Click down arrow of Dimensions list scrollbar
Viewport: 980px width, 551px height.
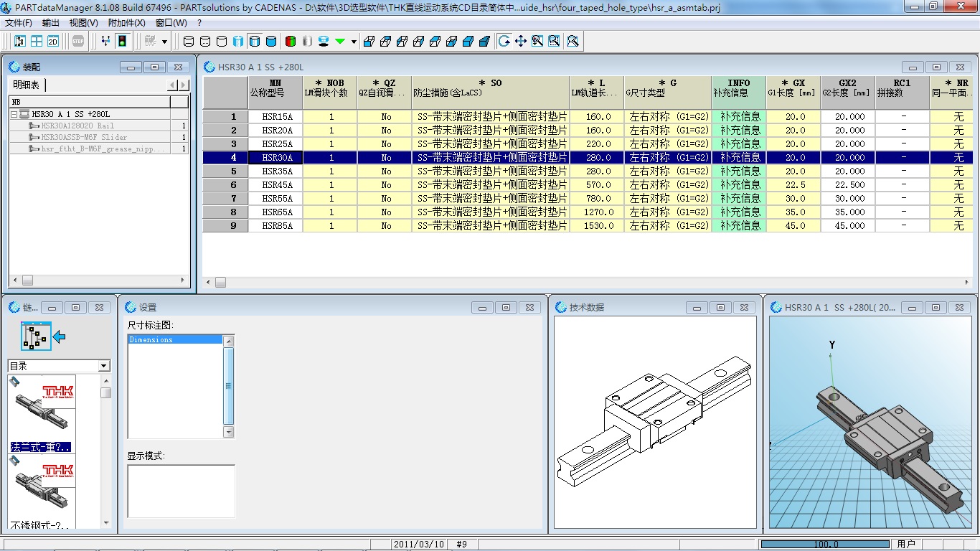coord(229,432)
